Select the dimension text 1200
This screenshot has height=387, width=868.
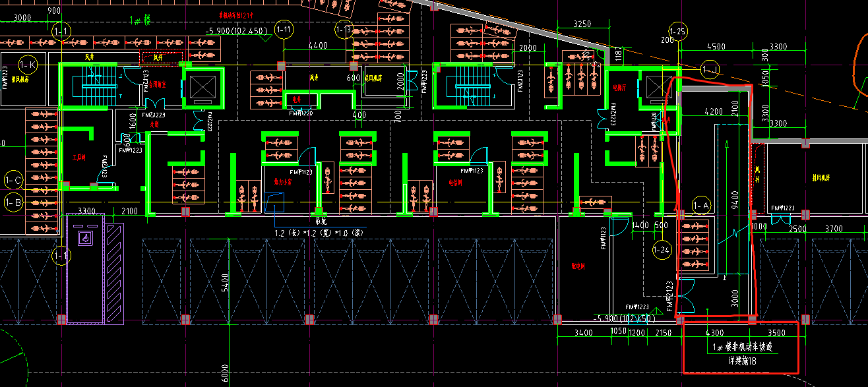pyautogui.click(x=636, y=332)
